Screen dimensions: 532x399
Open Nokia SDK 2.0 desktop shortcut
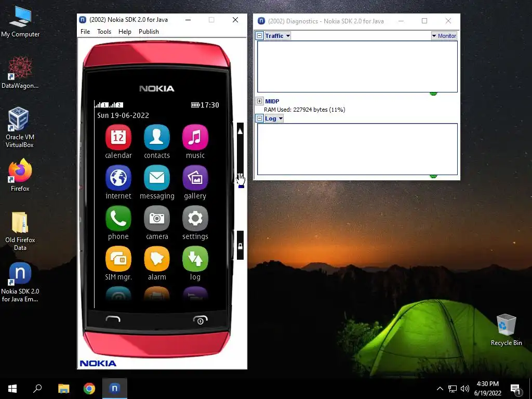[x=20, y=282]
